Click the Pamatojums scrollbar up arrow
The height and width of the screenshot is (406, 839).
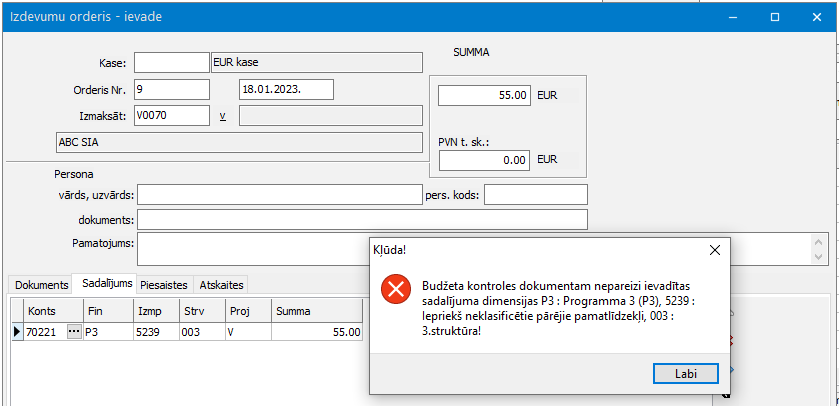817,242
